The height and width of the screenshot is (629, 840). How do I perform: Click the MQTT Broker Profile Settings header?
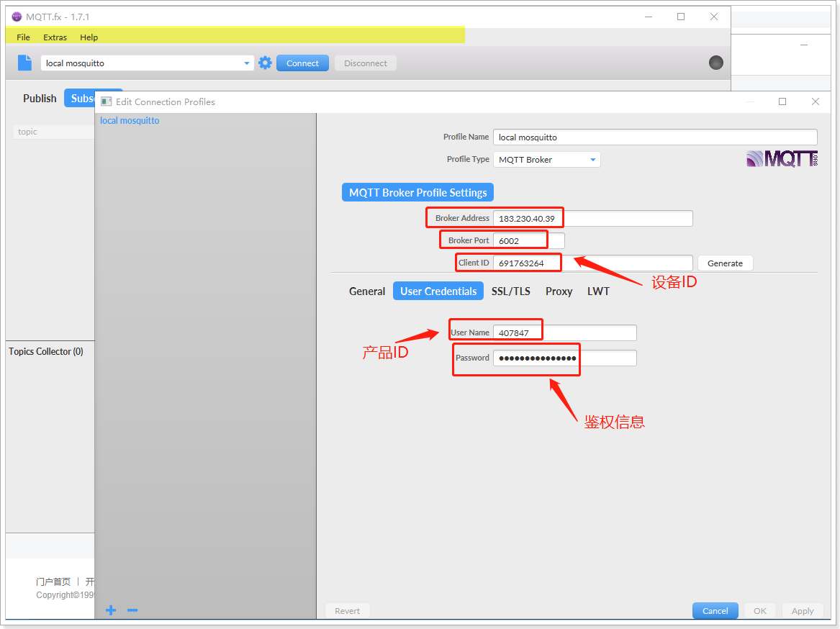pos(418,192)
